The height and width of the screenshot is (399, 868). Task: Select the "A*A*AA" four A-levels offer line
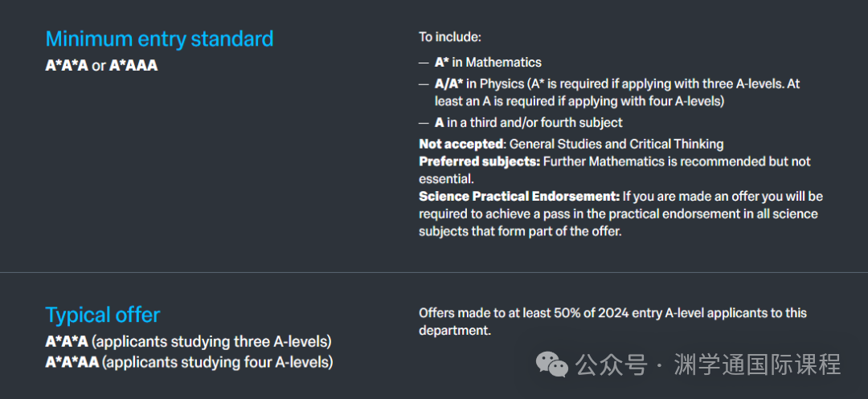pyautogui.click(x=189, y=362)
